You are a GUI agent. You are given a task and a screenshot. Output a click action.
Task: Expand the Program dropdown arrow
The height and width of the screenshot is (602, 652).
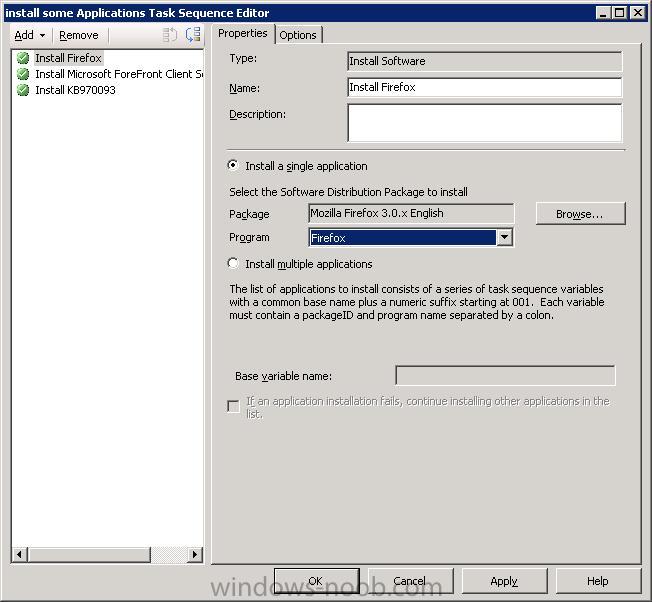coord(504,237)
